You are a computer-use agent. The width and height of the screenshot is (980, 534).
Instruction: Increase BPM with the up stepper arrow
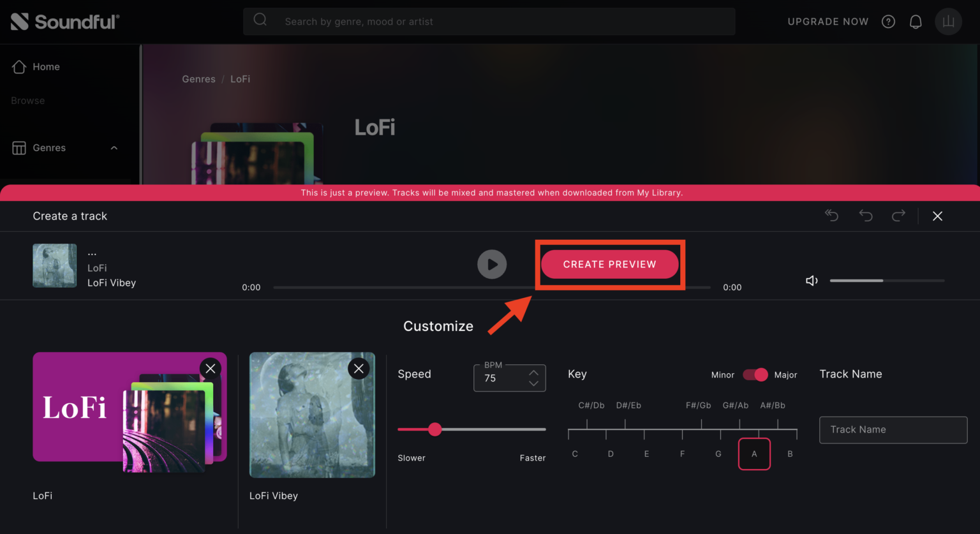point(533,372)
